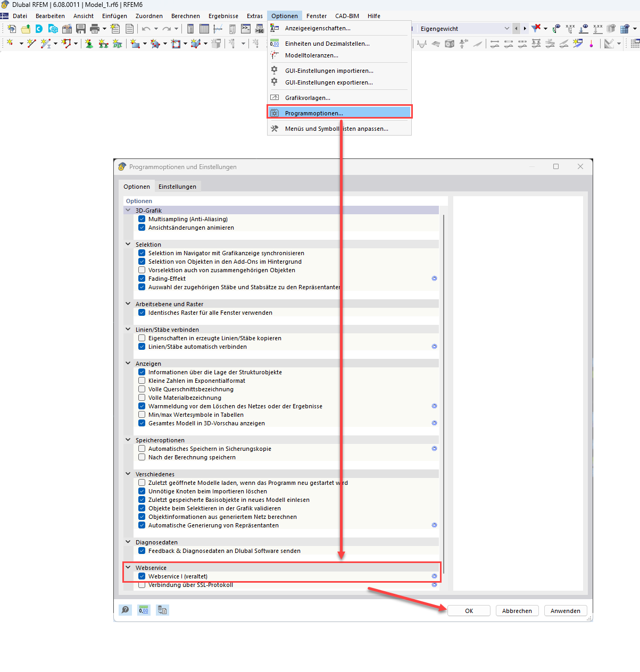Click the gear icon beside Automatische Generierung von Repräsentanten
This screenshot has width=640, height=672.
pos(434,525)
